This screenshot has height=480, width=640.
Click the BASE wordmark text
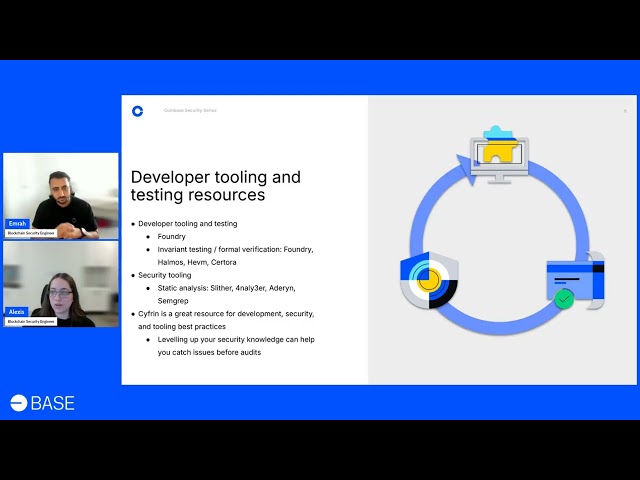point(53,403)
